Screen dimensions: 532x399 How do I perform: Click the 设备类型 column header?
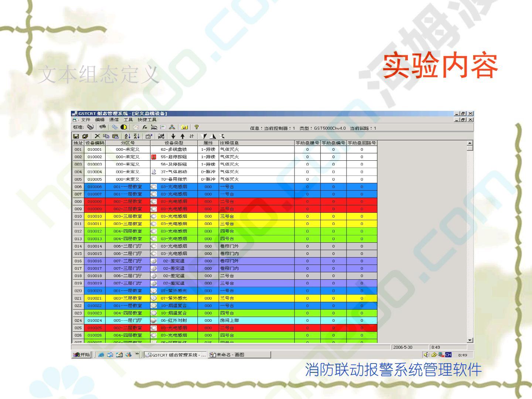(x=174, y=143)
